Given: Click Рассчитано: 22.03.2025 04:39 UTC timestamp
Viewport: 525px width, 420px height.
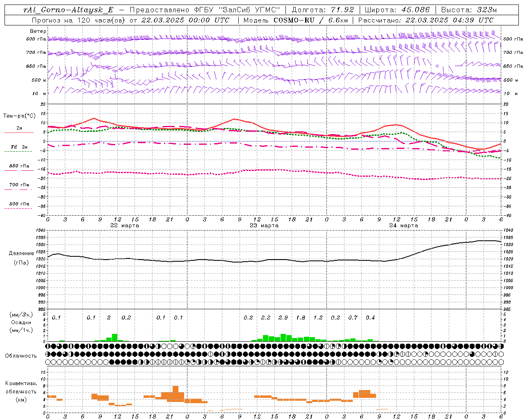Looking at the screenshot, I should (426, 20).
